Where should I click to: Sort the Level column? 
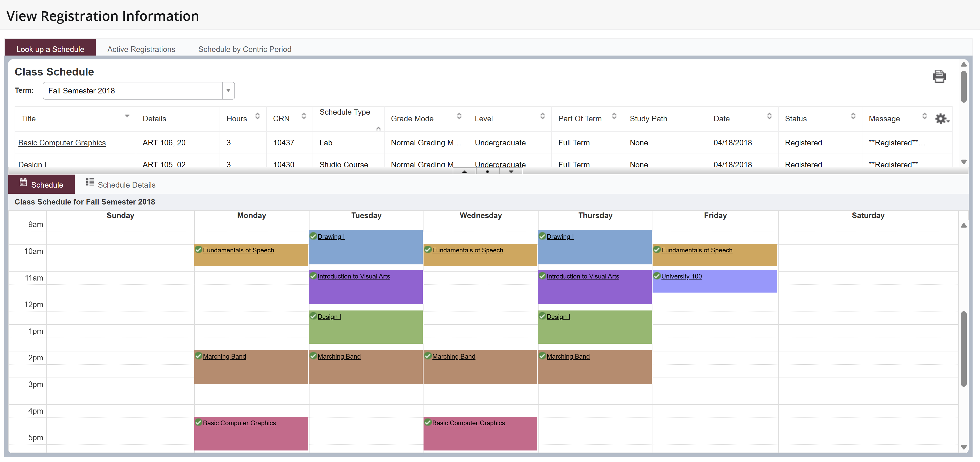click(542, 116)
